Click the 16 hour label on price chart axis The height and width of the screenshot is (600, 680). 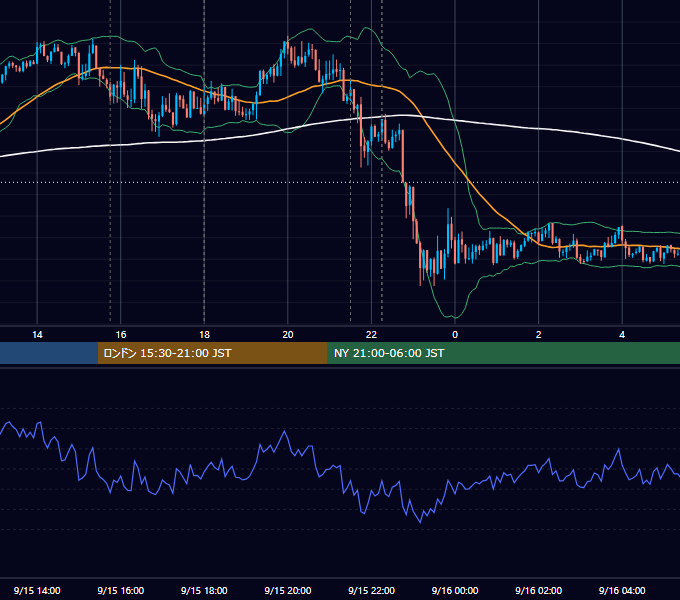[x=121, y=335]
